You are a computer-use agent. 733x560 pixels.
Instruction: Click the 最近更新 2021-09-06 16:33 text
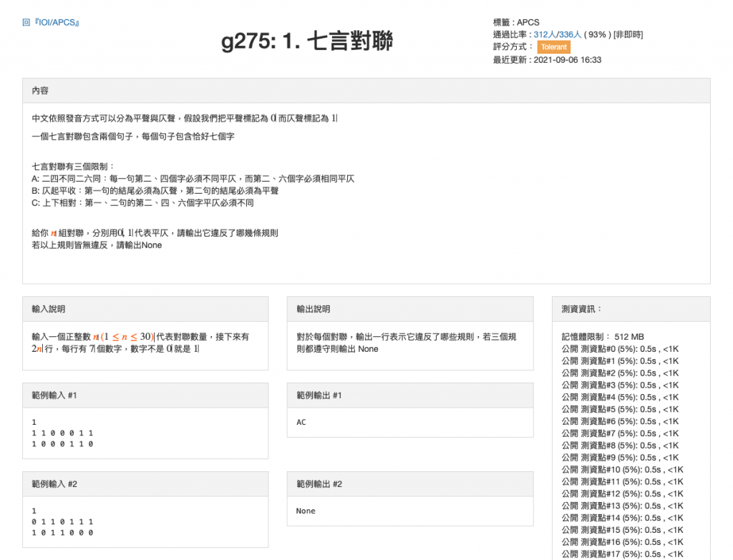[x=547, y=60]
